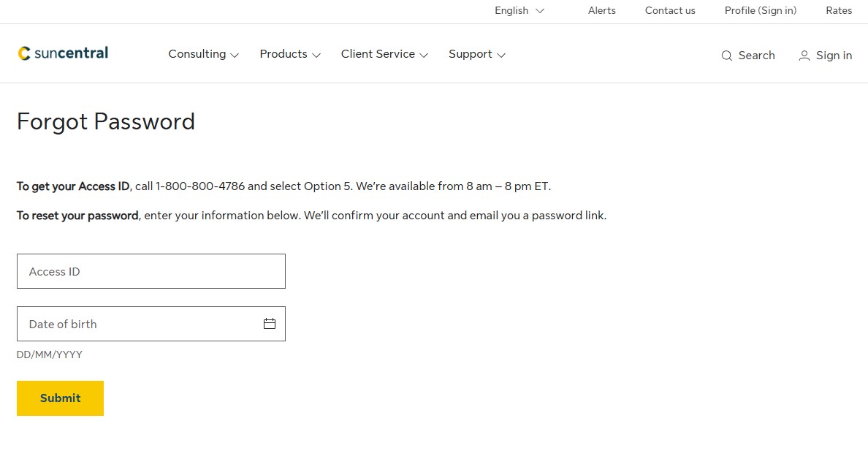
Task: Open the Consulting menu label
Action: tap(197, 54)
